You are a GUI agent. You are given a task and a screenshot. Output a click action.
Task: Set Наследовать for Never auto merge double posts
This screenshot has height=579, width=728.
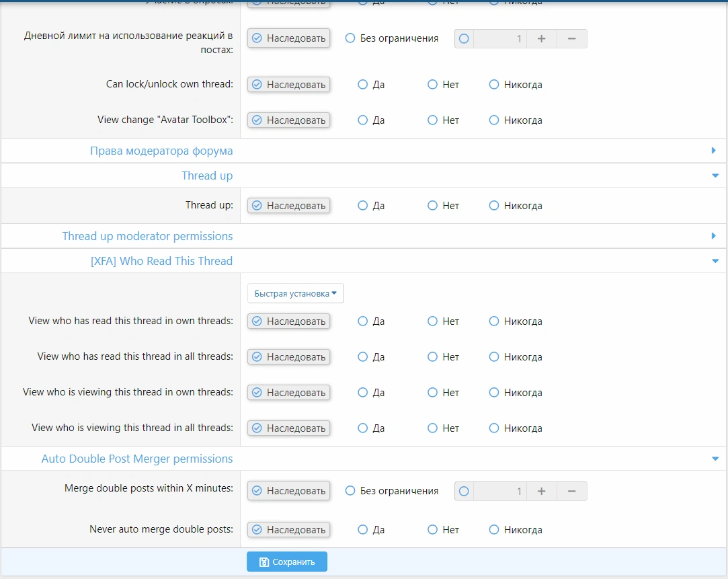coord(289,530)
